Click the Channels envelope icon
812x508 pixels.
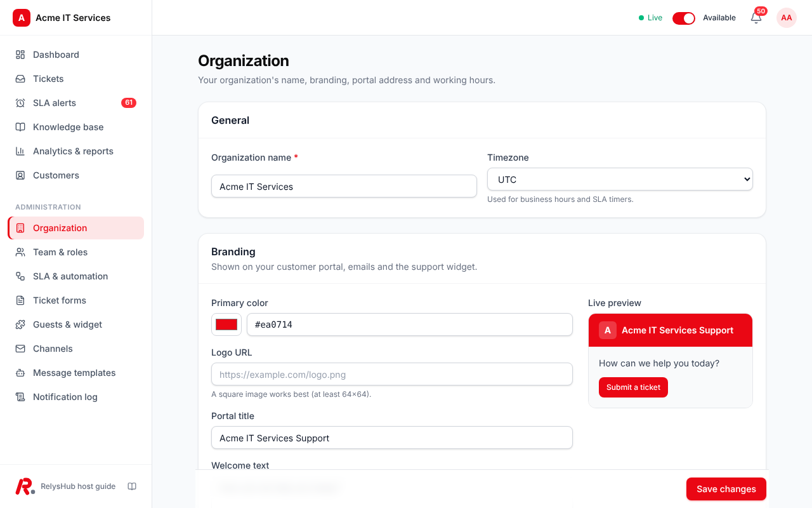tap(20, 349)
